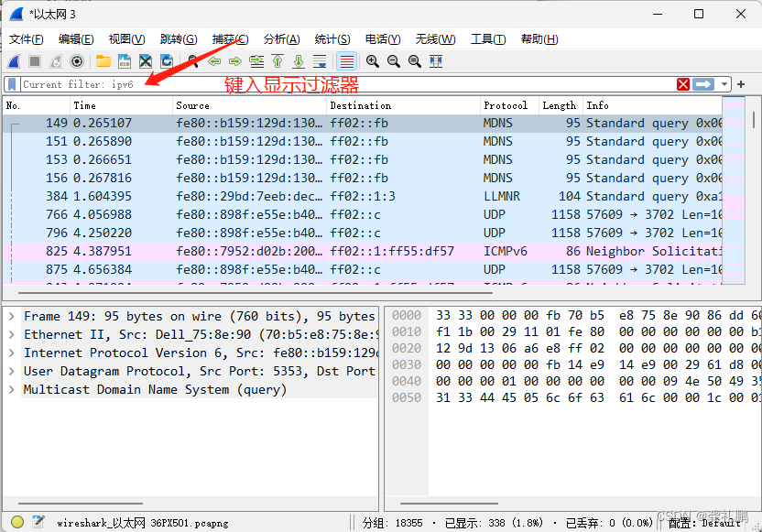Reload the capture file
762x532 pixels.
(167, 61)
